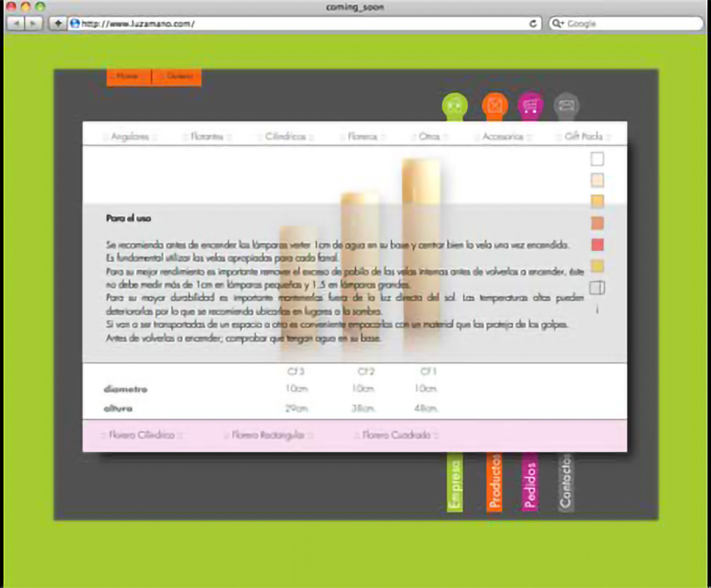Image resolution: width=711 pixels, height=588 pixels.
Task: Click the orange Home button
Action: point(129,76)
